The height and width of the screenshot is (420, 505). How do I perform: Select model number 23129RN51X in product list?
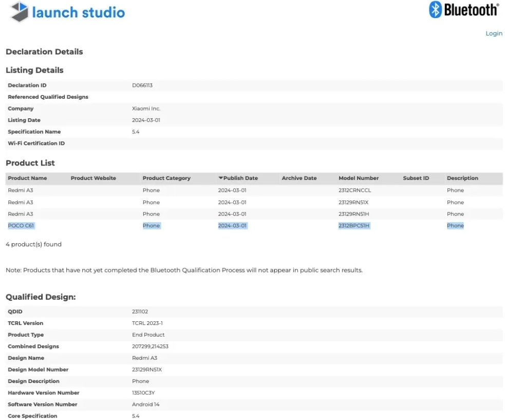click(x=353, y=203)
